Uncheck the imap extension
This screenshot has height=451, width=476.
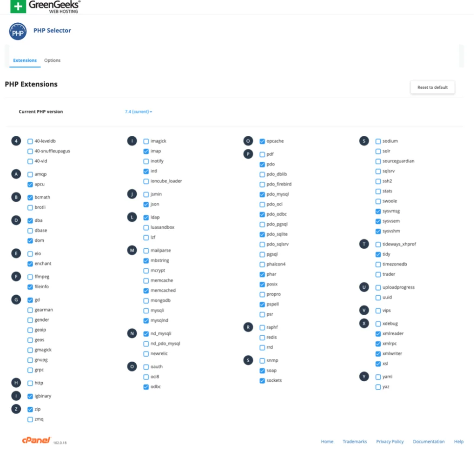coord(146,151)
